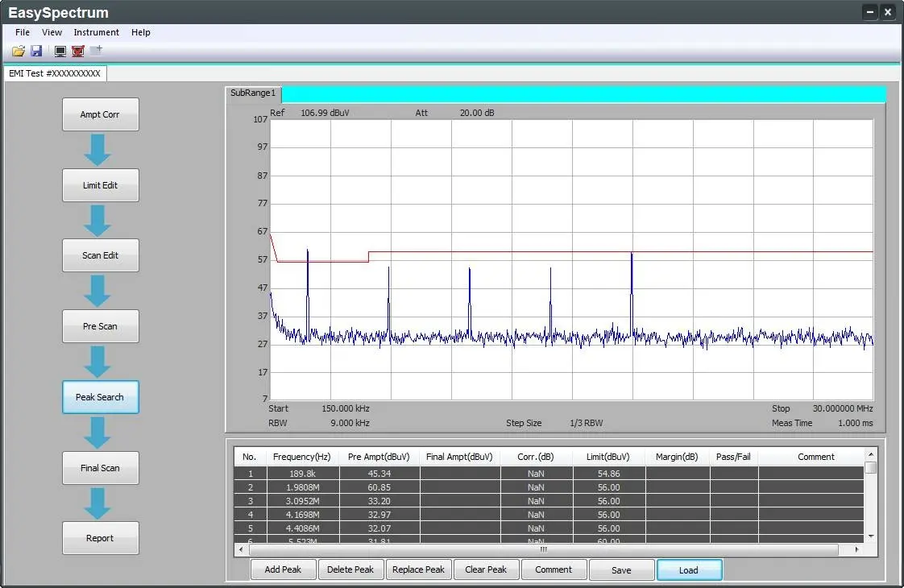Save the current test via the floppy disk icon
The height and width of the screenshot is (588, 904).
[x=37, y=50]
